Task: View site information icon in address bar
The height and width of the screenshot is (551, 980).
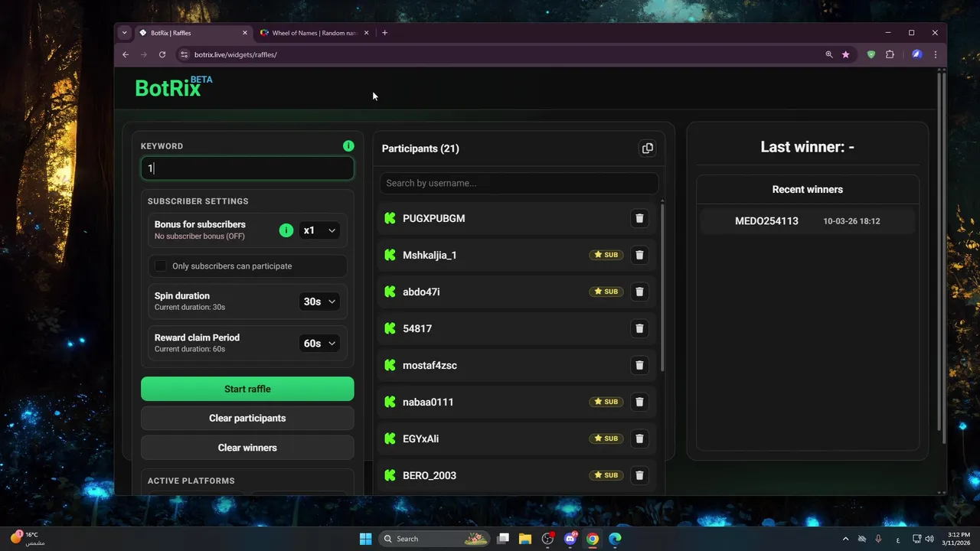Action: pyautogui.click(x=183, y=54)
